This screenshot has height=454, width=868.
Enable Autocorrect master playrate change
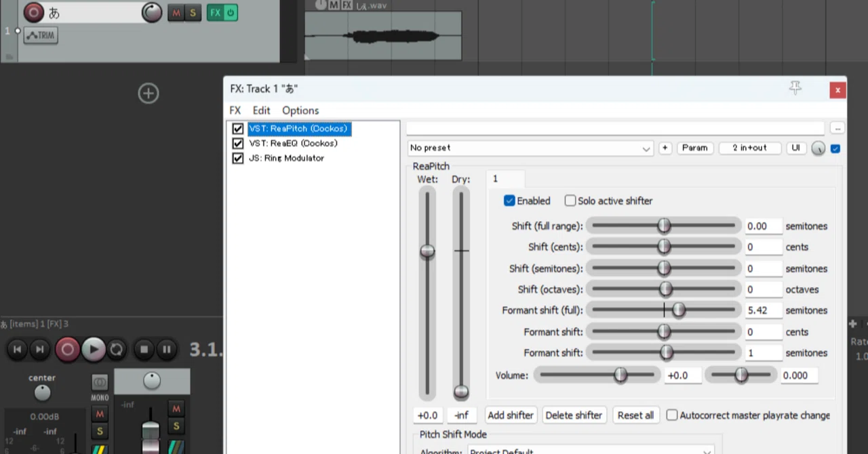point(672,415)
